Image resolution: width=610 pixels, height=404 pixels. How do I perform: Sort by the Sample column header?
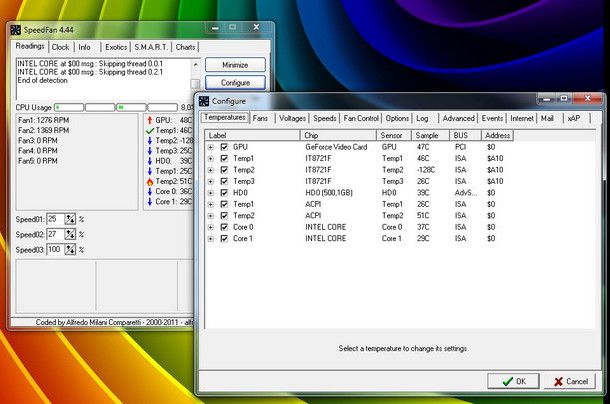click(x=430, y=135)
